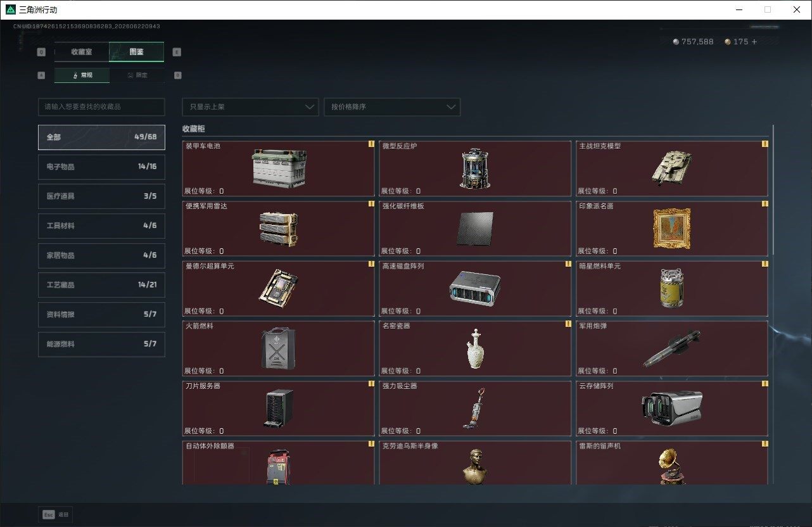Open the 曼德尔超算单元 chip icon

click(279, 289)
